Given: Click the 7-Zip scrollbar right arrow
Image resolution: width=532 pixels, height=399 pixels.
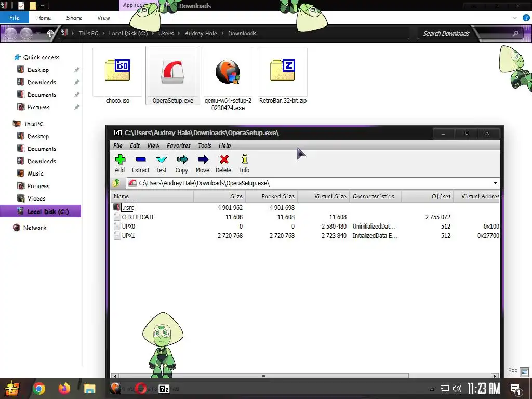Looking at the screenshot, I should tap(495, 376).
